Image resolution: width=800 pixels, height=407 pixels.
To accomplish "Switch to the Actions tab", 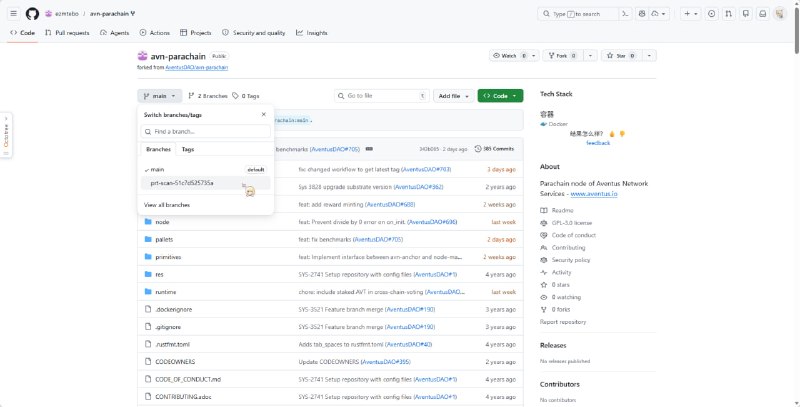I will (155, 33).
